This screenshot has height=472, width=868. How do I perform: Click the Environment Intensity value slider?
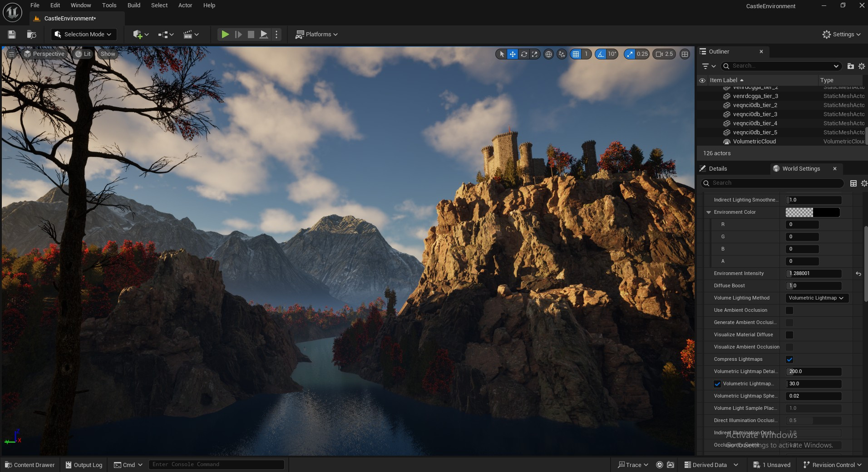pyautogui.click(x=814, y=274)
